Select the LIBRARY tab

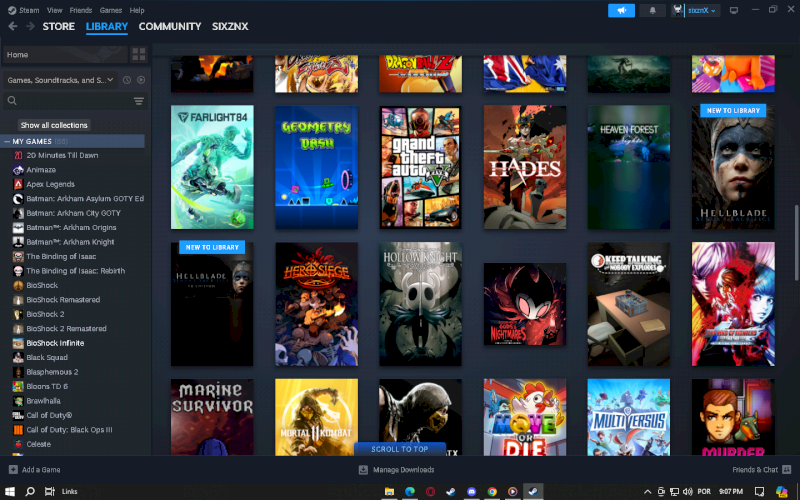click(x=107, y=27)
